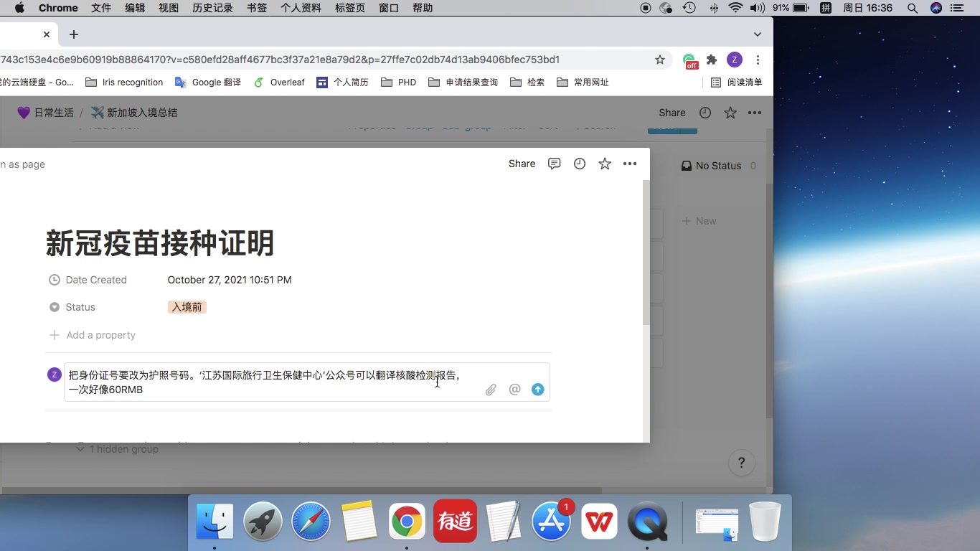Open WPS Office in the Dock
Screen dimensions: 980x551
pyautogui.click(x=599, y=521)
